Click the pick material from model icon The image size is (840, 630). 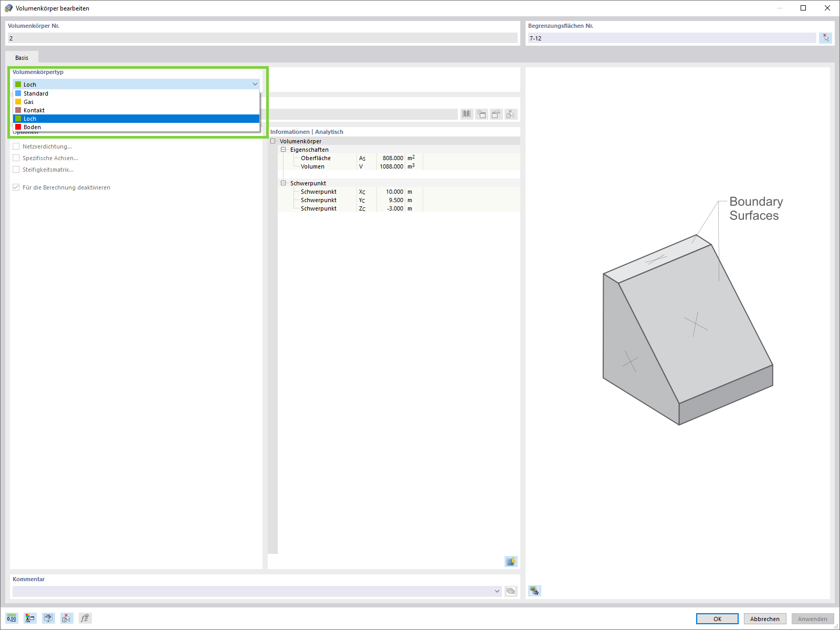(x=511, y=114)
